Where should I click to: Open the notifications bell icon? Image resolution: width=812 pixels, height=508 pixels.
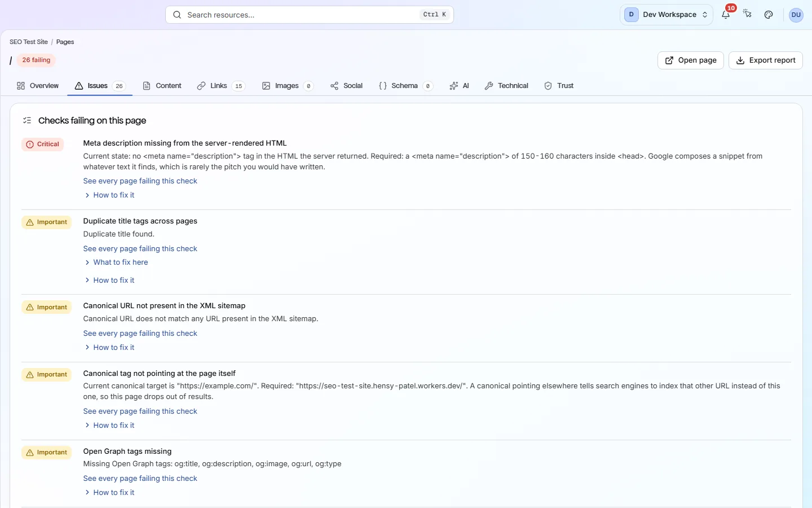click(x=726, y=15)
